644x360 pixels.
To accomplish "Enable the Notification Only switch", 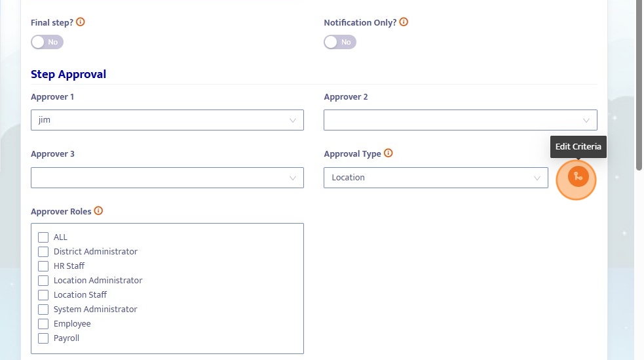I will pos(340,42).
